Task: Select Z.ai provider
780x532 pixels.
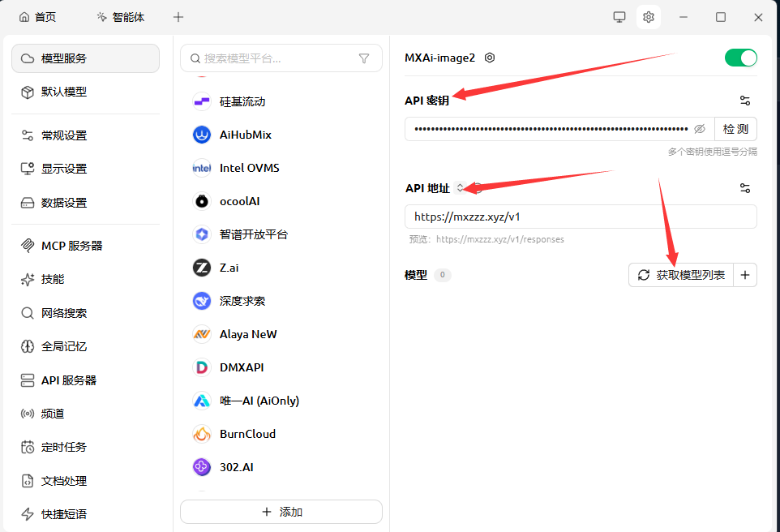Action: (281, 268)
